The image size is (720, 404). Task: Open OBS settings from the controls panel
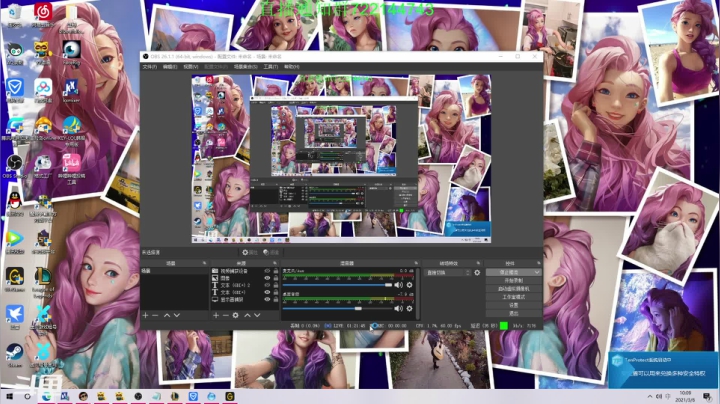click(513, 305)
